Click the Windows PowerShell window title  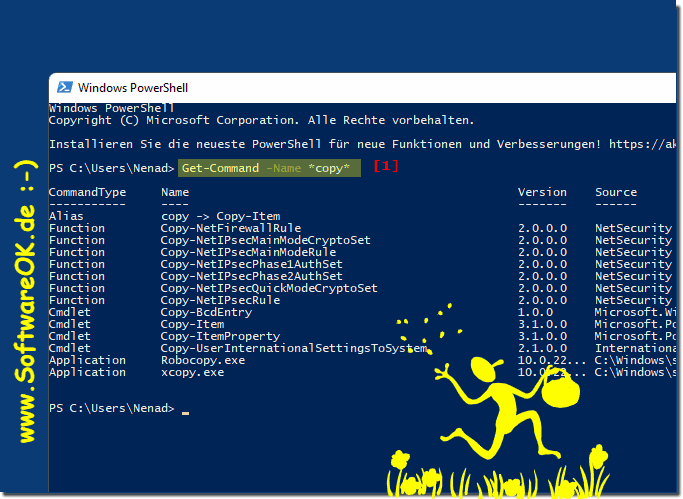(133, 88)
